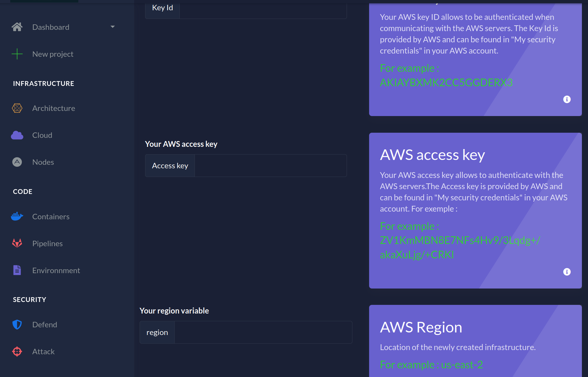Open the Cloud menu item
This screenshot has height=377, width=588.
(42, 135)
